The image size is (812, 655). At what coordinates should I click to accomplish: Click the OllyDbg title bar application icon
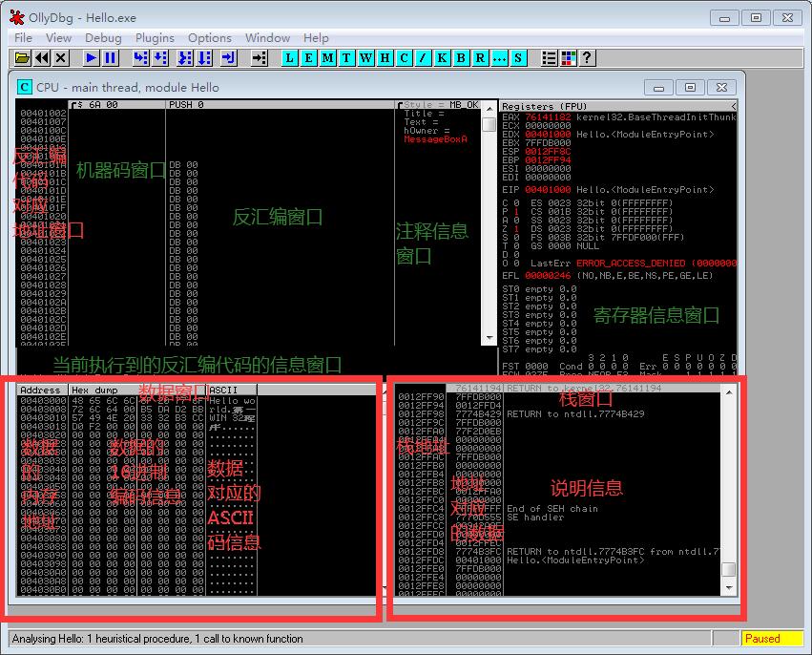coord(17,17)
